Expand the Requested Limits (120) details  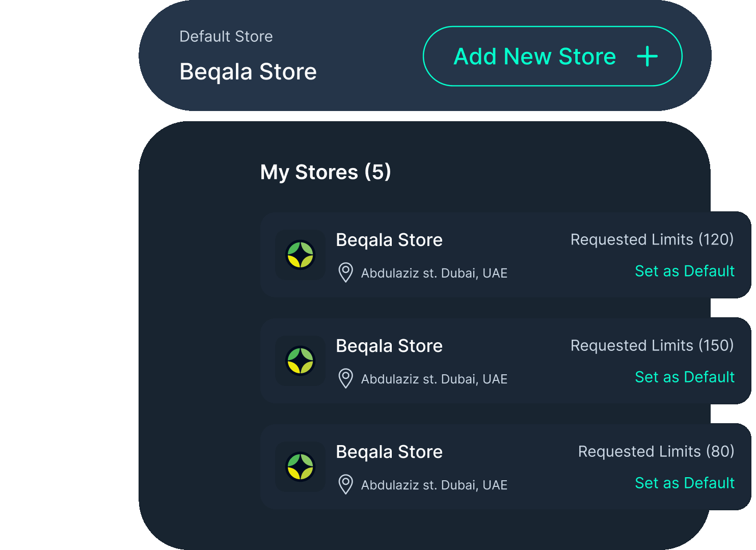point(652,239)
